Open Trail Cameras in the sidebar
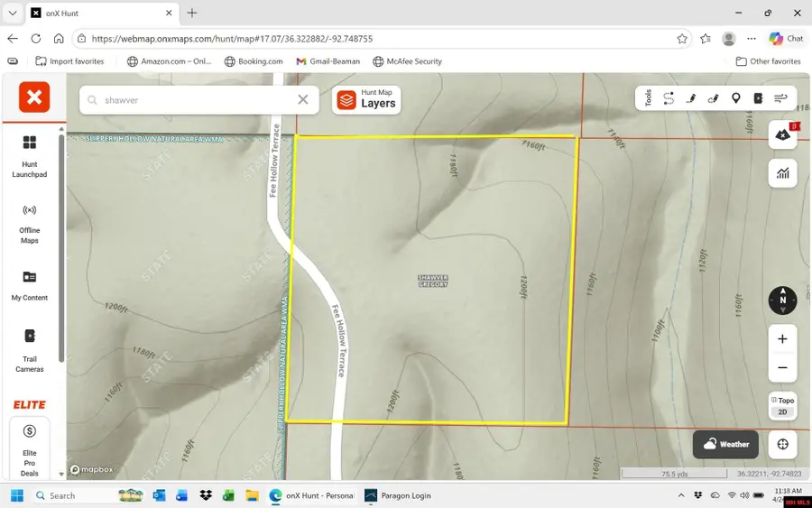The width and height of the screenshot is (812, 508). click(x=30, y=349)
